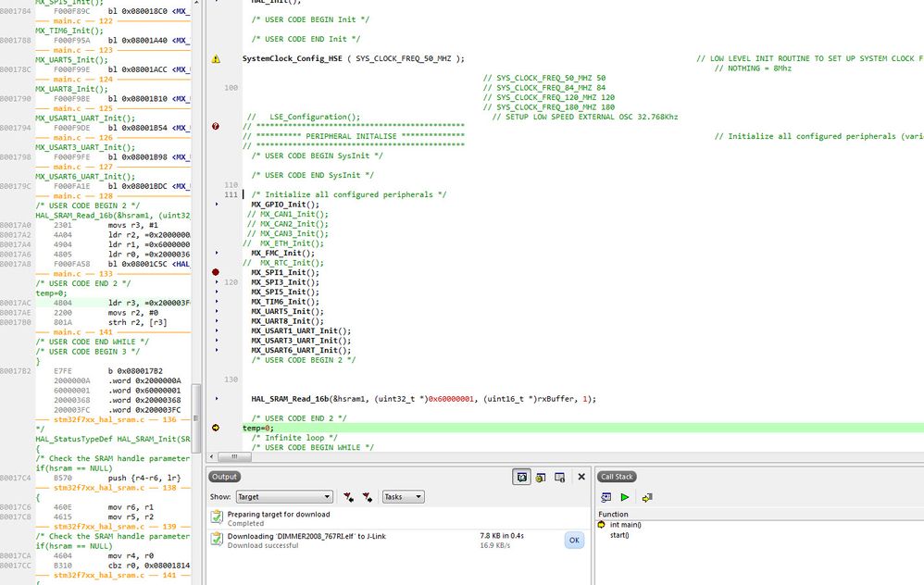Viewport: 924px width, 585px height.
Task: Click the first Call Stack toolbar icon
Action: [x=606, y=497]
